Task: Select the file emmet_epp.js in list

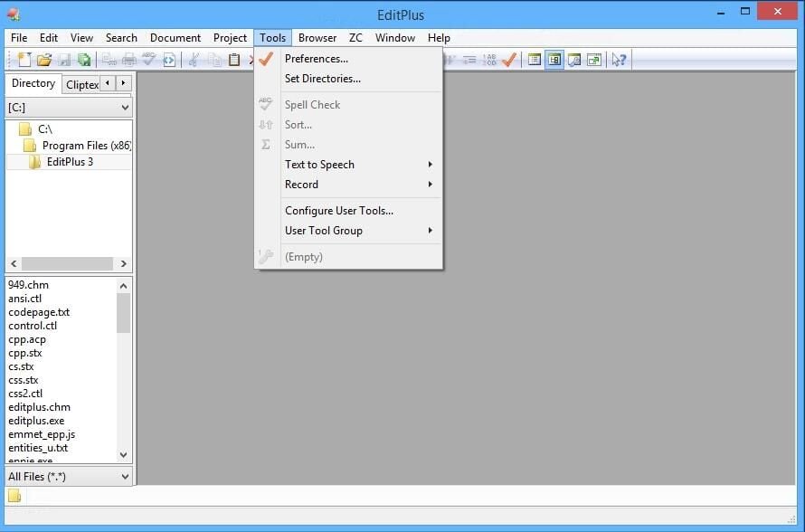Action: (x=42, y=434)
